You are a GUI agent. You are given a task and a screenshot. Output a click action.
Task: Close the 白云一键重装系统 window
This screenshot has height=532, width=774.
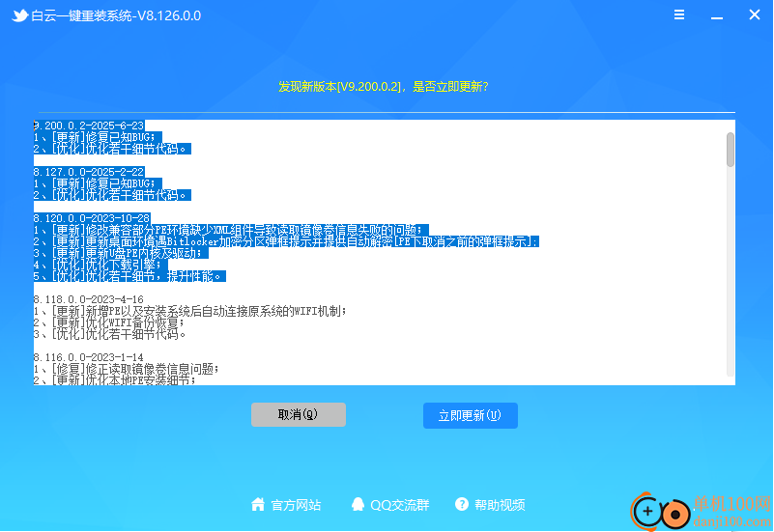[x=755, y=14]
